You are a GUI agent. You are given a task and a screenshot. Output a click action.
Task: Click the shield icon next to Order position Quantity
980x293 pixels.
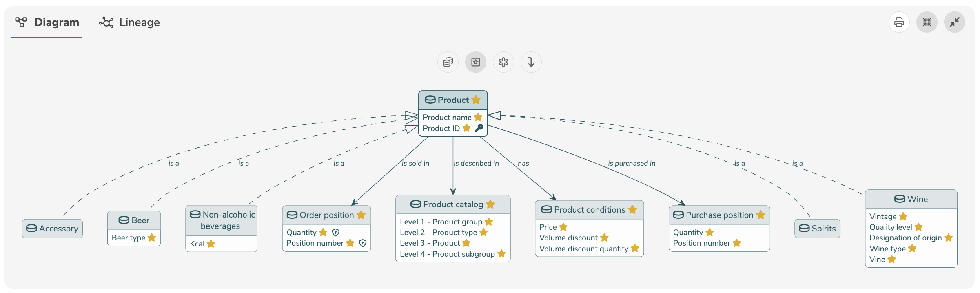(336, 233)
